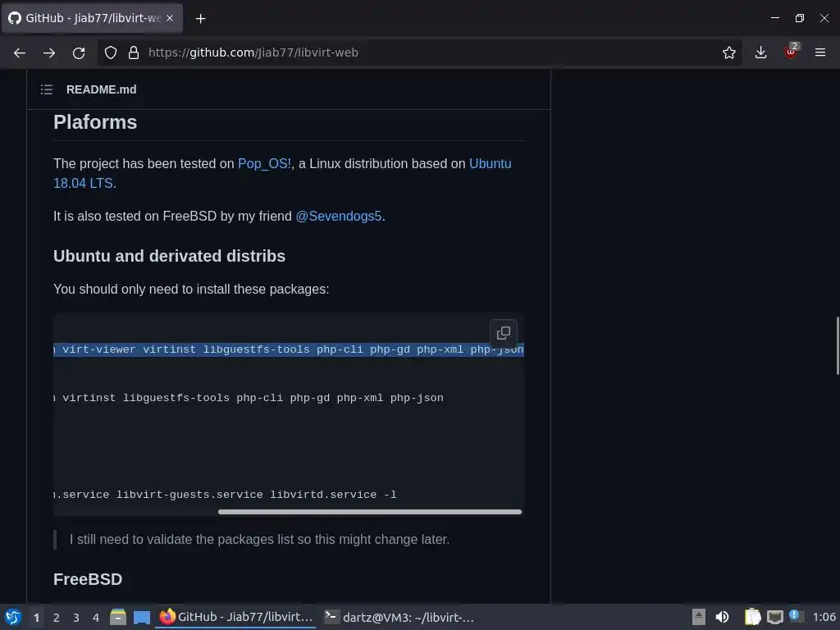
Task: Open the uBlock Origin extension icon
Action: tap(792, 52)
